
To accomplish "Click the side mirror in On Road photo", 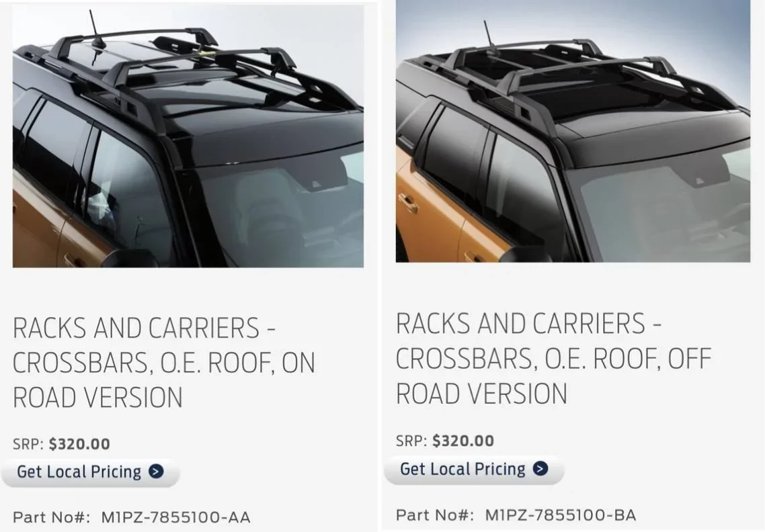I will (x=129, y=259).
